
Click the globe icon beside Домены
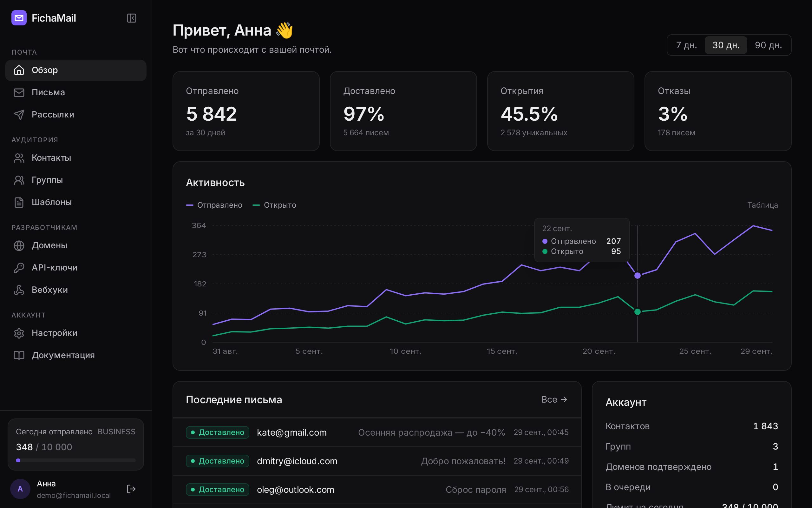(19, 246)
